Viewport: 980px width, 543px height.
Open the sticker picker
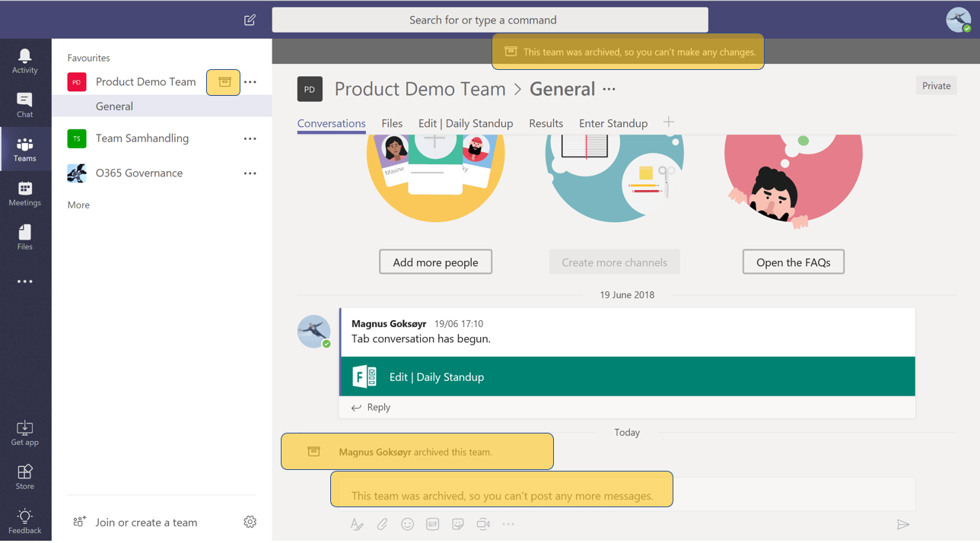(457, 524)
